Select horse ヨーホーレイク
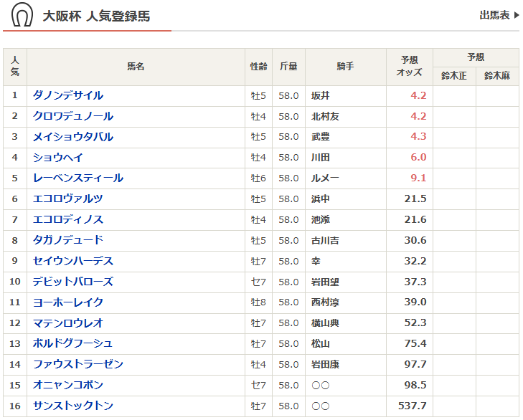Screen dimensions: 523x420 [67, 303]
